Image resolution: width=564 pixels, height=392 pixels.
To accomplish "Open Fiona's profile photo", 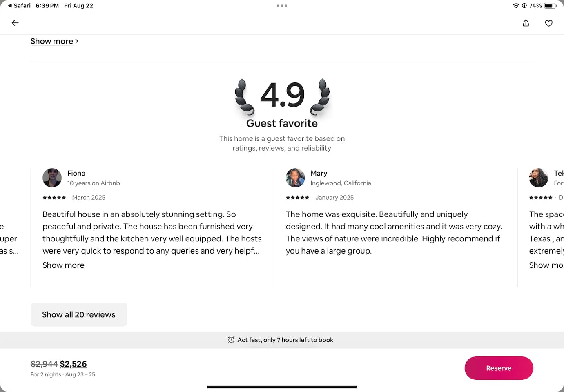I will pyautogui.click(x=52, y=178).
